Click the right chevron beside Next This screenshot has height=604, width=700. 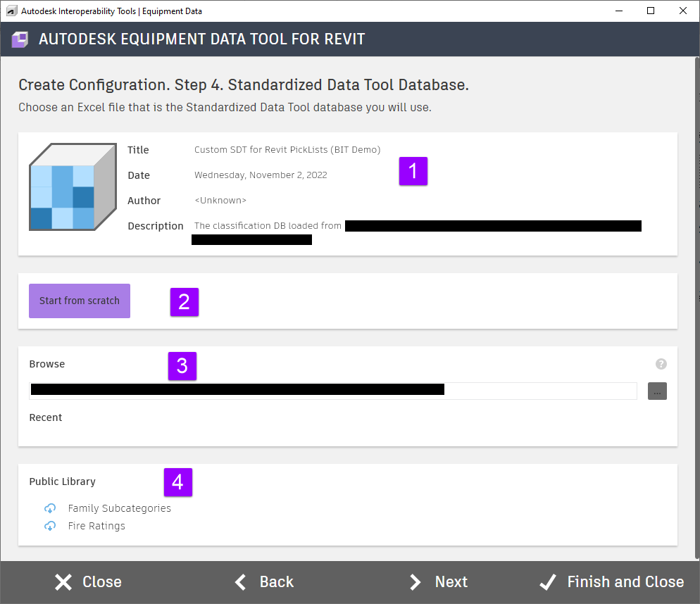pos(415,582)
